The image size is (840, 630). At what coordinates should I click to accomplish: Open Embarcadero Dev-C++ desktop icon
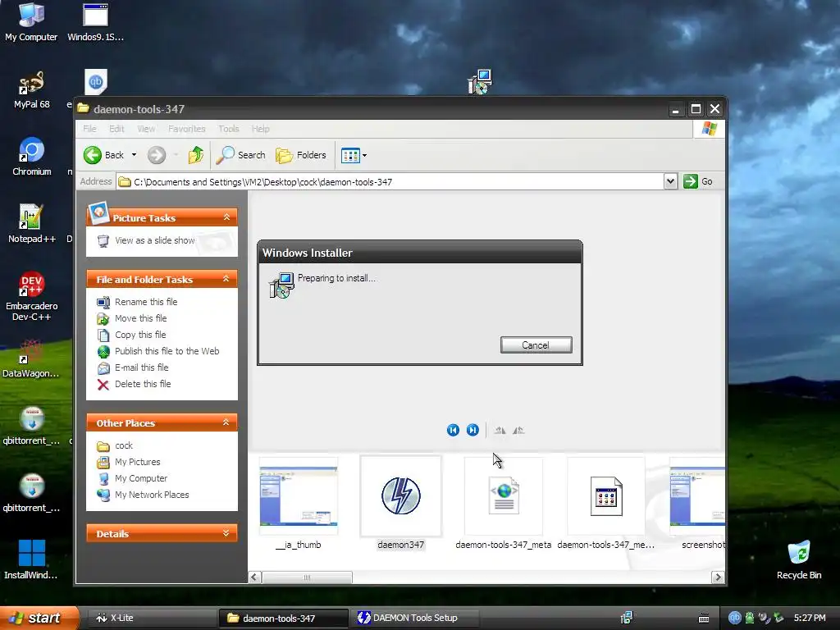click(31, 296)
